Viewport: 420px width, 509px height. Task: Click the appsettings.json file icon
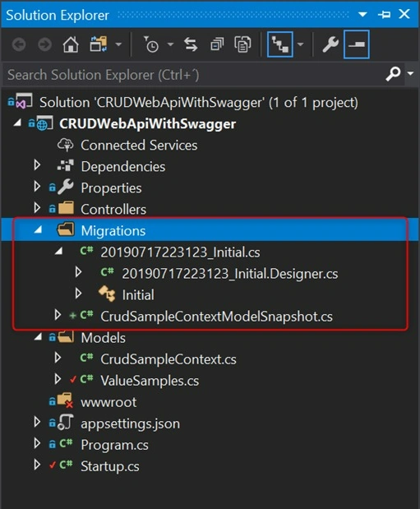coord(65,423)
